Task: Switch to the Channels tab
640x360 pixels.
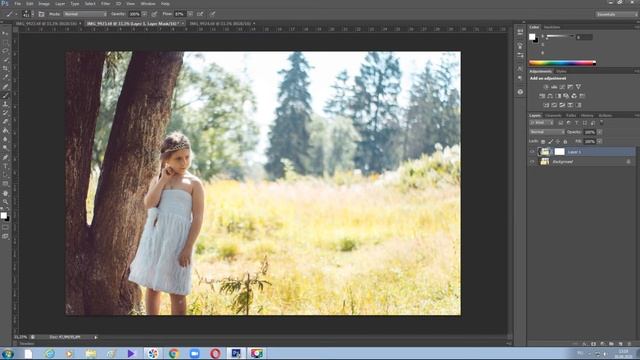Action: [x=553, y=116]
